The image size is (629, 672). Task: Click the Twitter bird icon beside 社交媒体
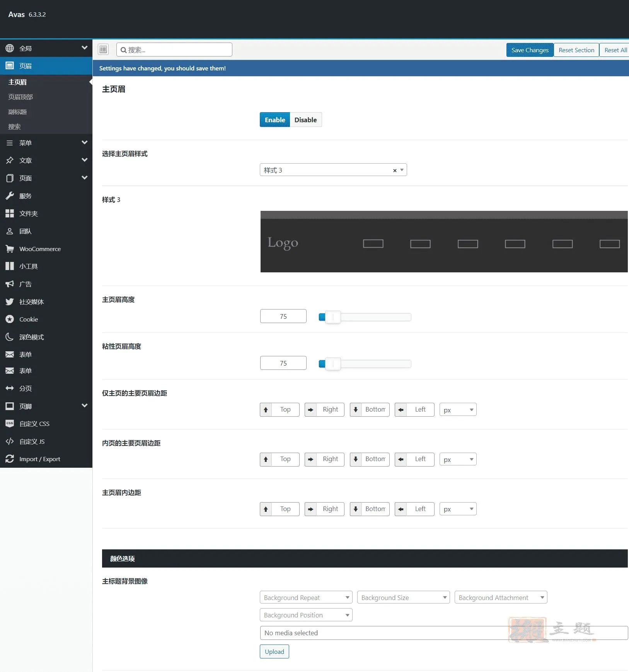click(10, 302)
